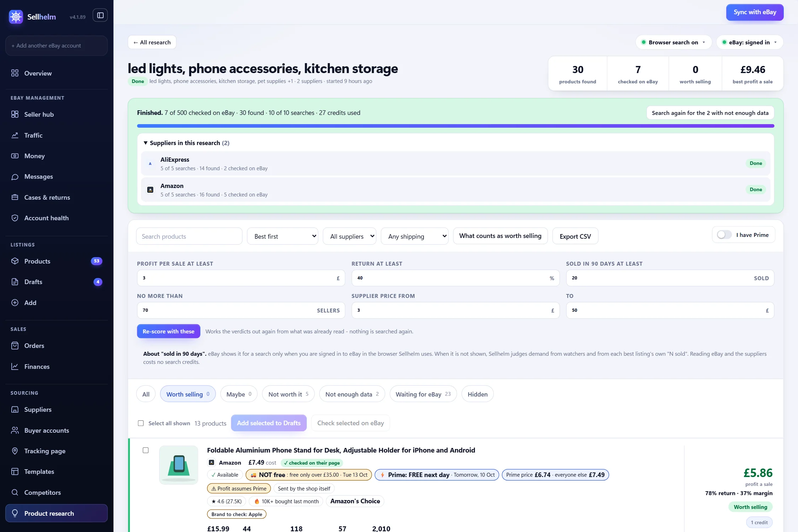Click the Sellhelm logo icon

coord(16,17)
